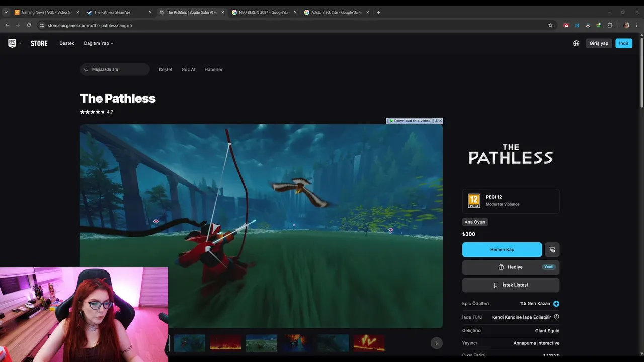Open a new browser tab
The width and height of the screenshot is (644, 362).
coord(378,12)
